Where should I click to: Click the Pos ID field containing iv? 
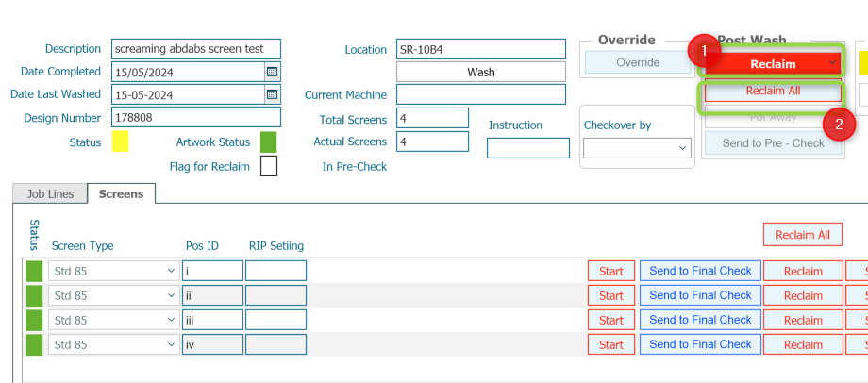pos(212,344)
